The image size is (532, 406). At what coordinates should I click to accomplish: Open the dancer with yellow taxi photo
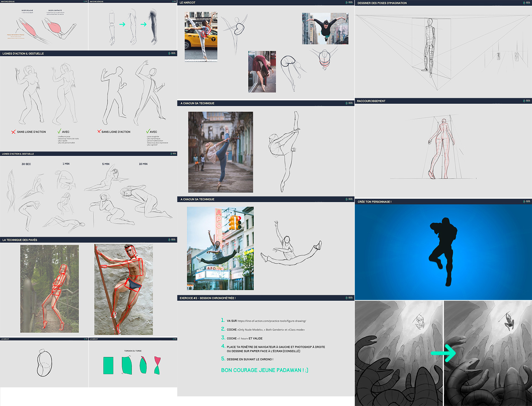pyautogui.click(x=201, y=37)
